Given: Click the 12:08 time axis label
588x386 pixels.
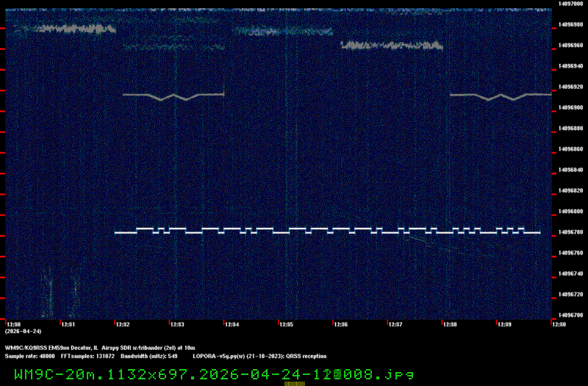Looking at the screenshot, I should click(x=449, y=324).
